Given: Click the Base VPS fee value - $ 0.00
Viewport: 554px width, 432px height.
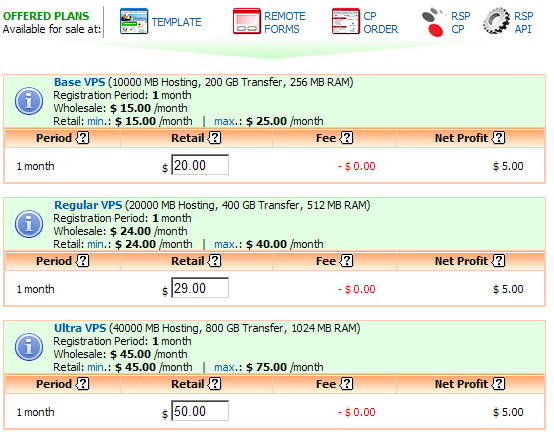Looking at the screenshot, I should (x=357, y=166).
